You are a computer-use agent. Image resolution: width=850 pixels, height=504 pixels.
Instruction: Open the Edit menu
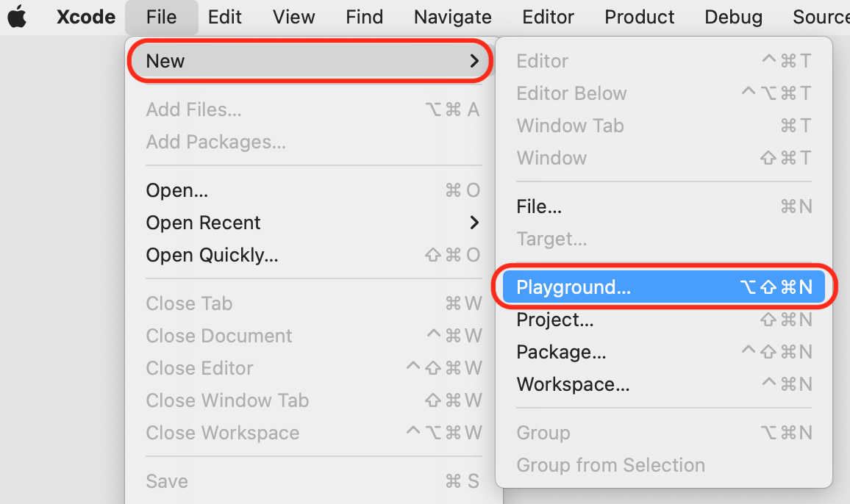coord(225,17)
